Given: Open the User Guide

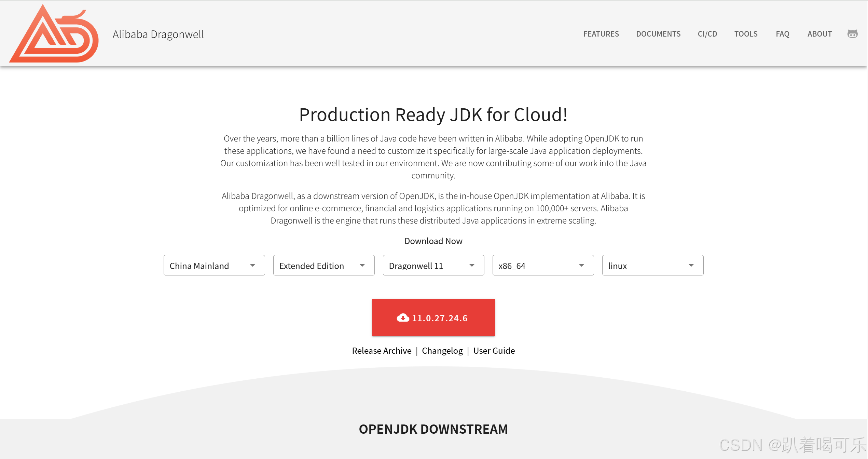Looking at the screenshot, I should tap(494, 351).
